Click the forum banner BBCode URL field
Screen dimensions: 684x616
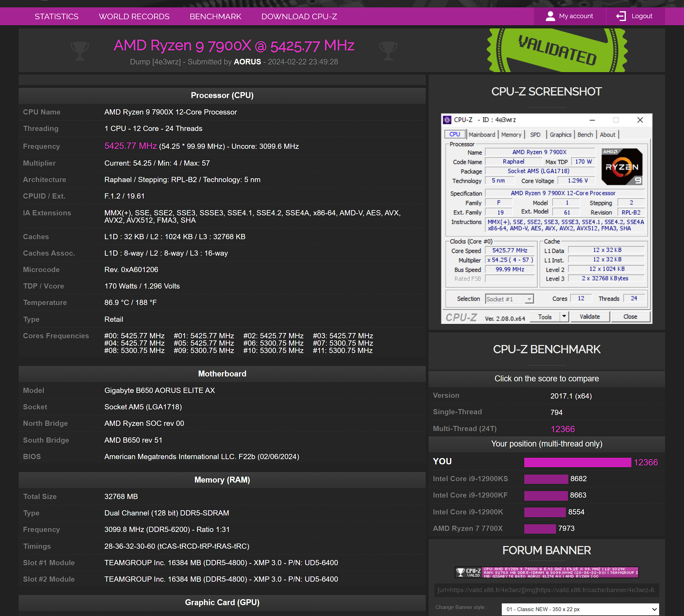[x=547, y=590]
